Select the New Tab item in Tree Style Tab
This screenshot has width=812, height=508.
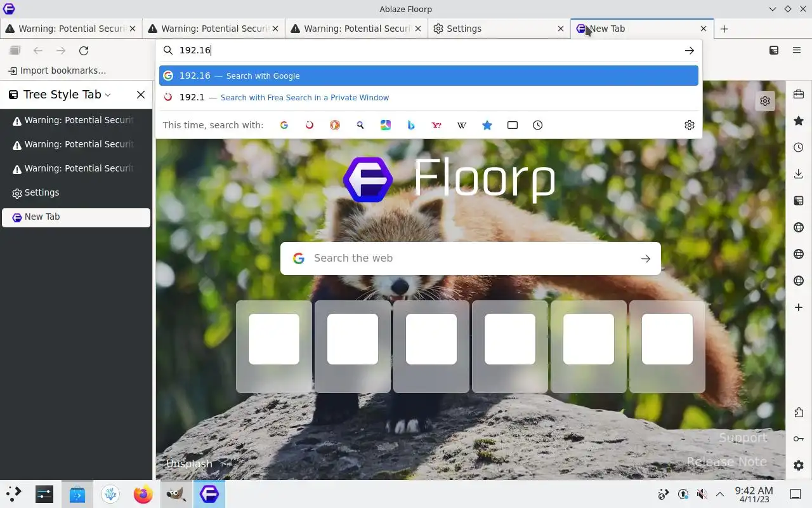point(76,217)
